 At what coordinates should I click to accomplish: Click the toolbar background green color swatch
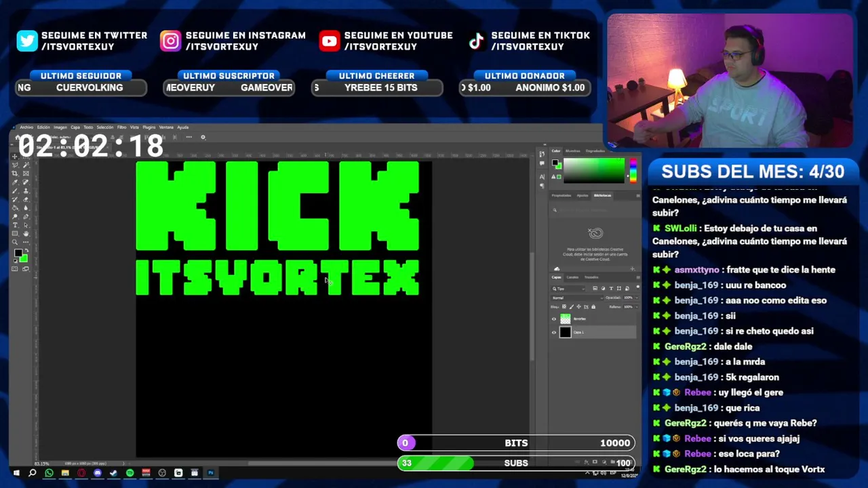tap(25, 259)
